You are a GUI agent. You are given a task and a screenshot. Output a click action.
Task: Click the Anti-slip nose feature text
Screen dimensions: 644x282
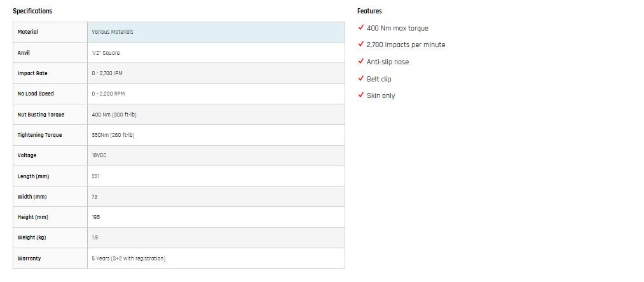(388, 62)
